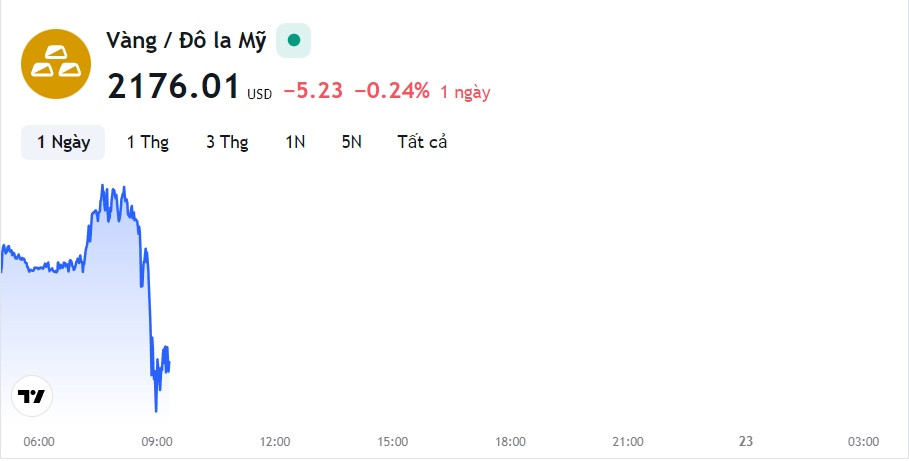This screenshot has width=909, height=461.
Task: Click the 12:00 time axis marker
Action: pyautogui.click(x=275, y=442)
